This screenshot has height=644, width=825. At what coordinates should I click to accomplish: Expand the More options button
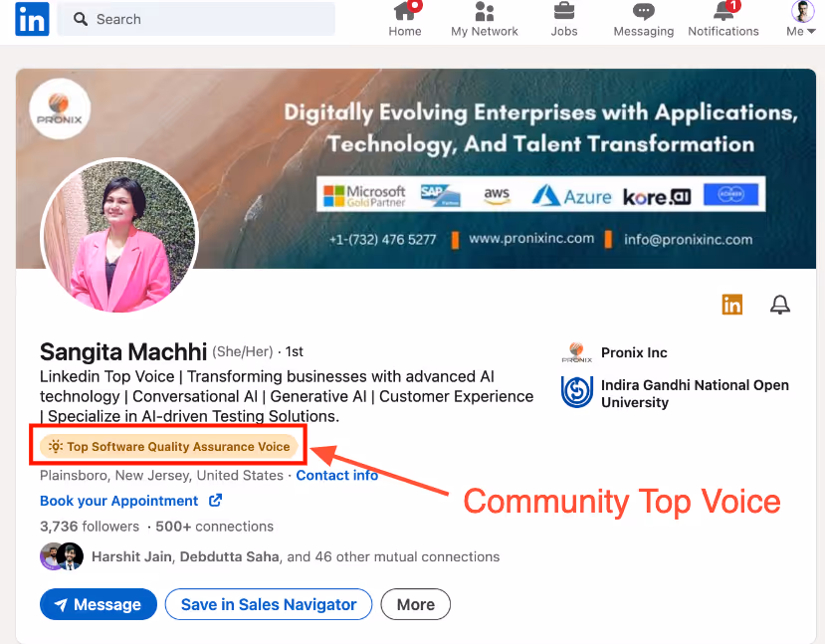tap(415, 604)
